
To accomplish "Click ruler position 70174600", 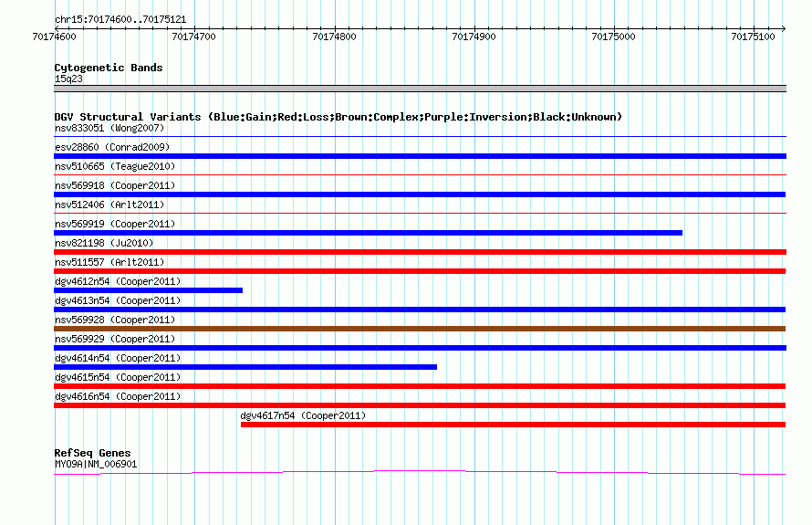I will tap(54, 37).
